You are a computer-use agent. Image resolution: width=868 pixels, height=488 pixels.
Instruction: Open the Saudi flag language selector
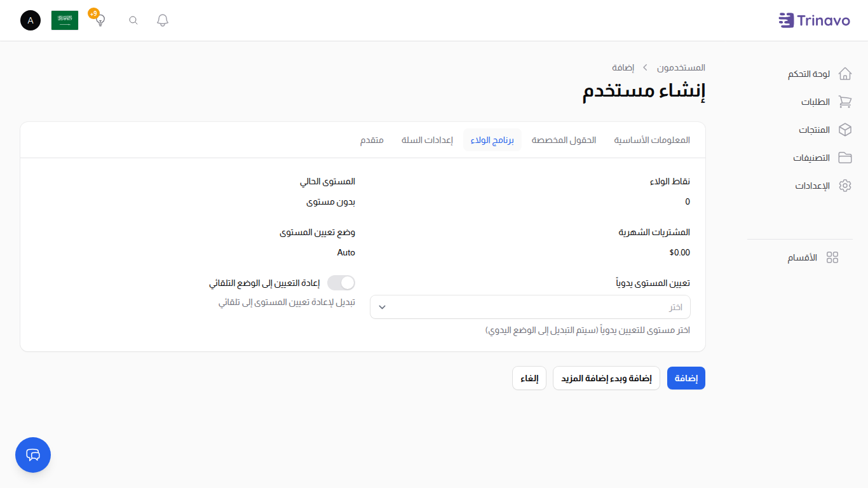[64, 20]
